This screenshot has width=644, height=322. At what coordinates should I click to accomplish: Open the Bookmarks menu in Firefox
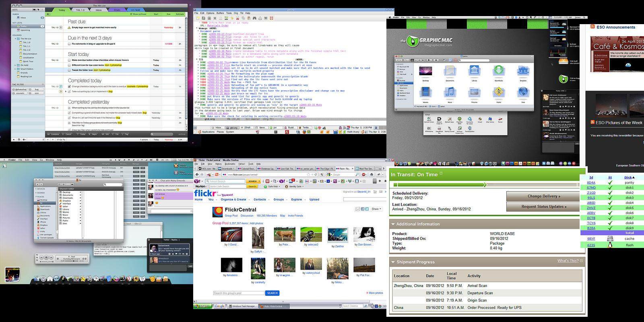pos(230,164)
